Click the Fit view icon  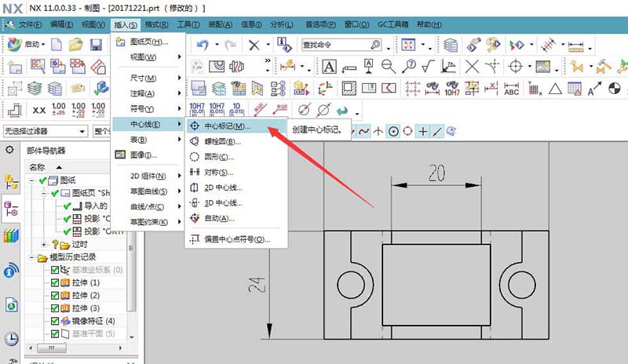click(x=408, y=45)
